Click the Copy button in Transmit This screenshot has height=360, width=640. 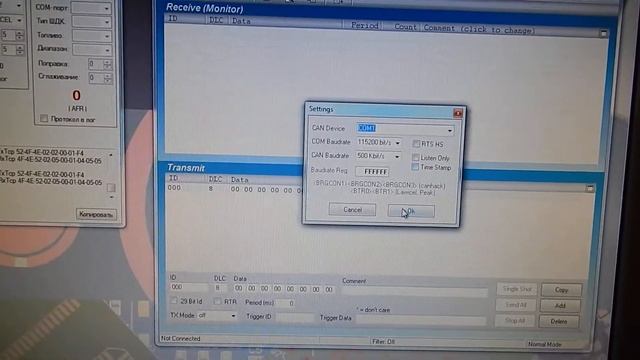click(x=561, y=290)
